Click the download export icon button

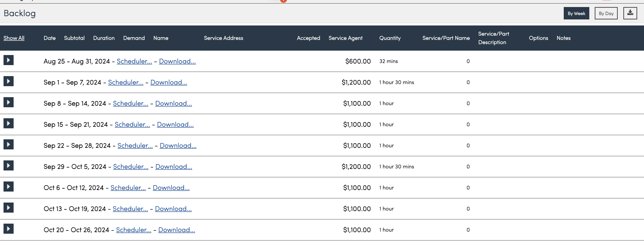(x=630, y=13)
